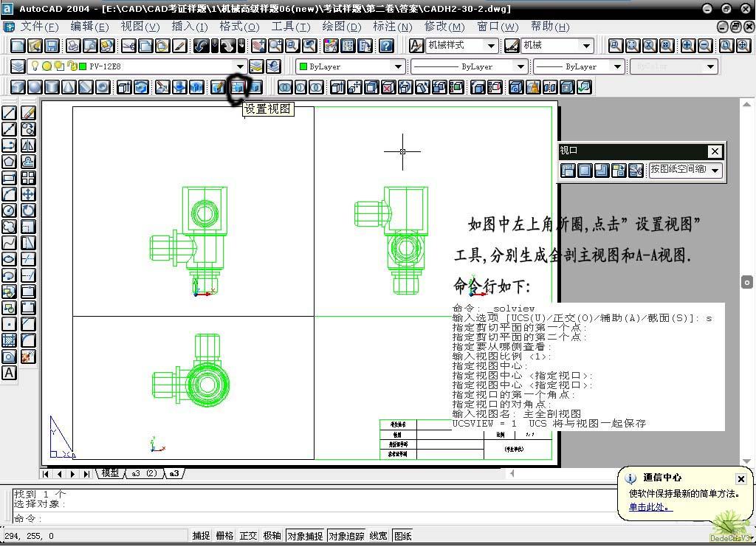Toggle 对象捕捉 (Object Snap) in status bar
This screenshot has width=756, height=547.
305,536
